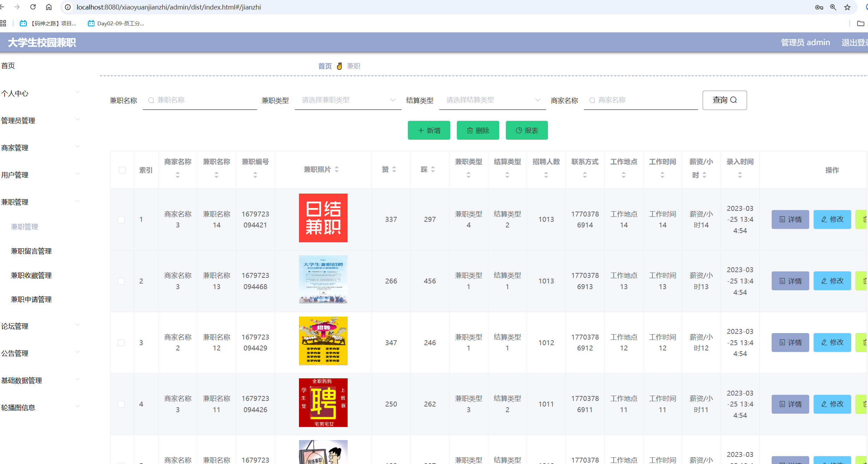
Task: Open the yellow 招聘 poster thumbnail
Action: (323, 341)
